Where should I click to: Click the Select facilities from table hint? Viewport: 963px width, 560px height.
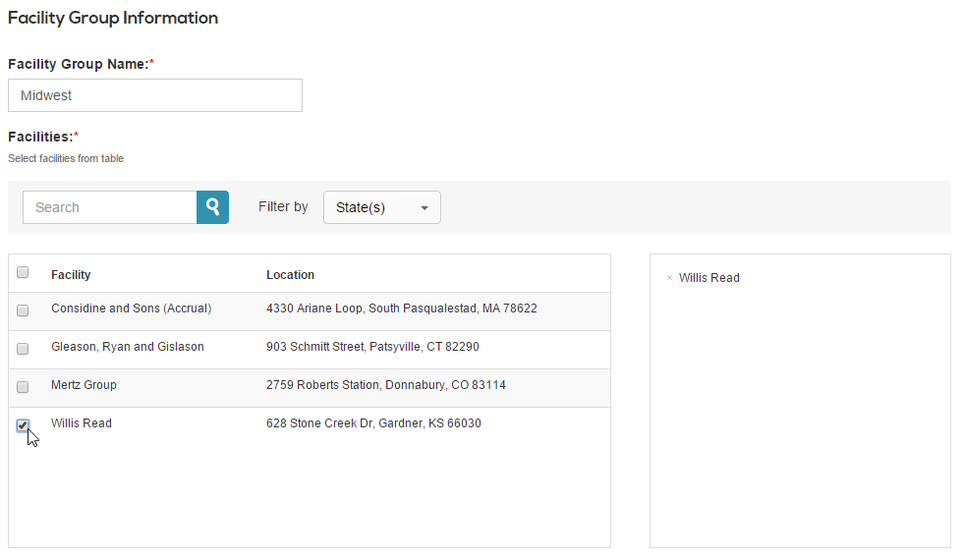(x=66, y=158)
